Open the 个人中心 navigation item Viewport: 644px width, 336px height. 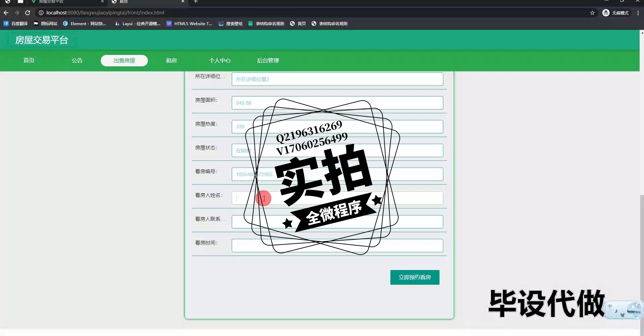220,60
